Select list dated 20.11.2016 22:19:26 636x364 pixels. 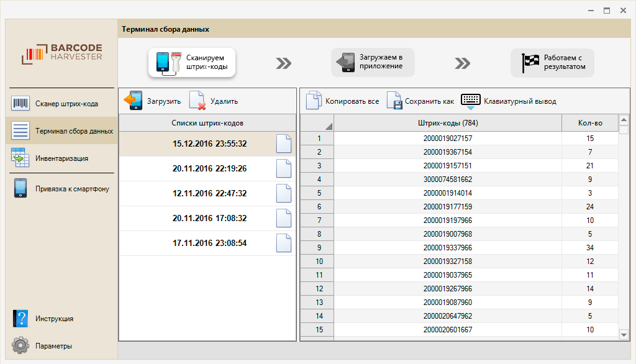coord(207,168)
